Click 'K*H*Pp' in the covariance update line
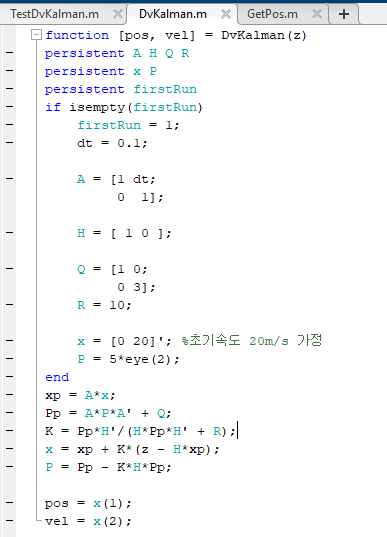Image resolution: width=387 pixels, height=537 pixels. [x=141, y=467]
